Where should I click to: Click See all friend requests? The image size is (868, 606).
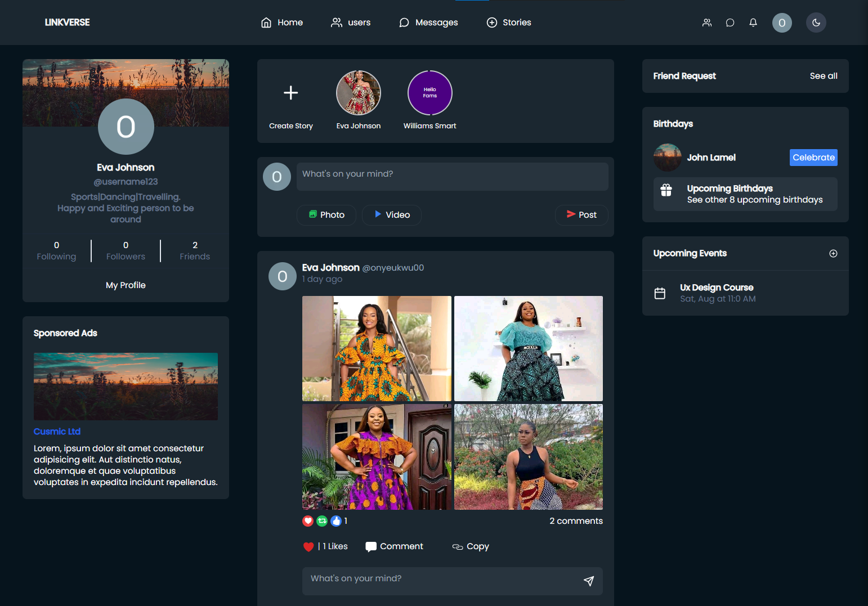coord(824,76)
